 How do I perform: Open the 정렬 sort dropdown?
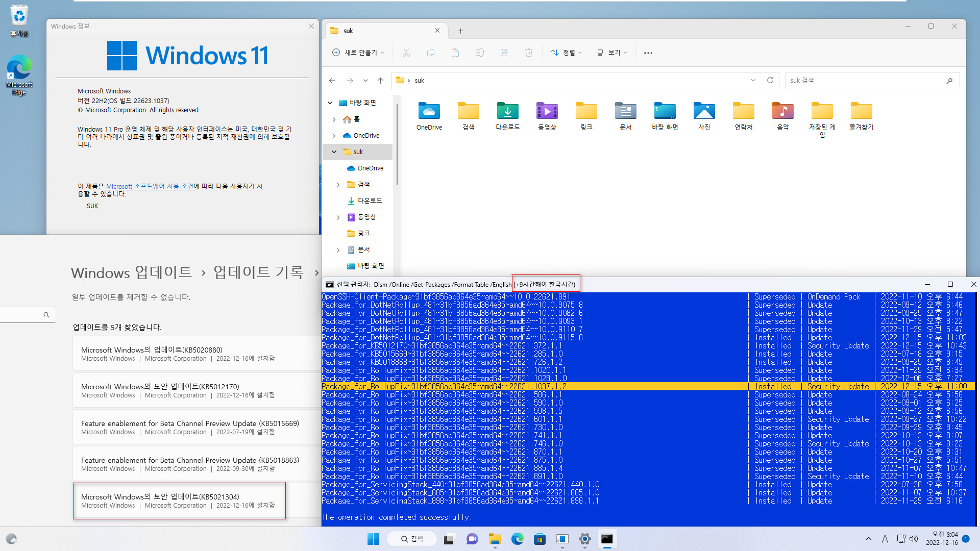click(x=566, y=53)
